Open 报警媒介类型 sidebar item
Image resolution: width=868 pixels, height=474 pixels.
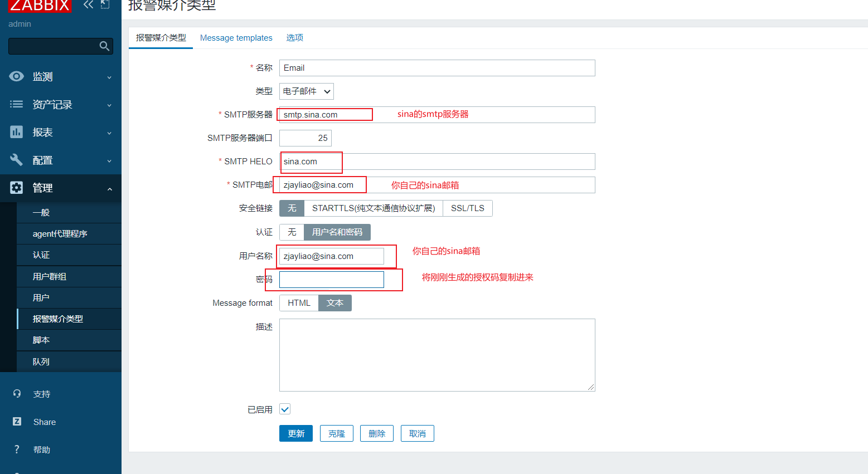pos(69,319)
